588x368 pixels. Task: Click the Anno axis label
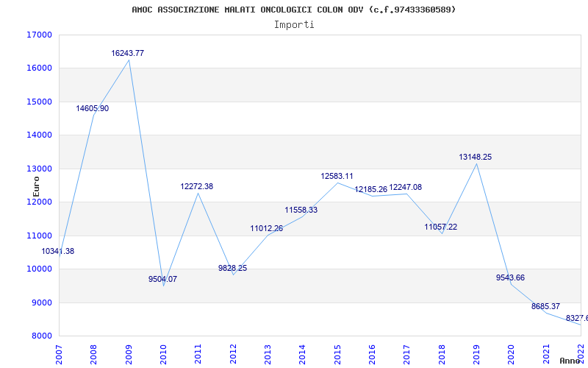pos(570,361)
